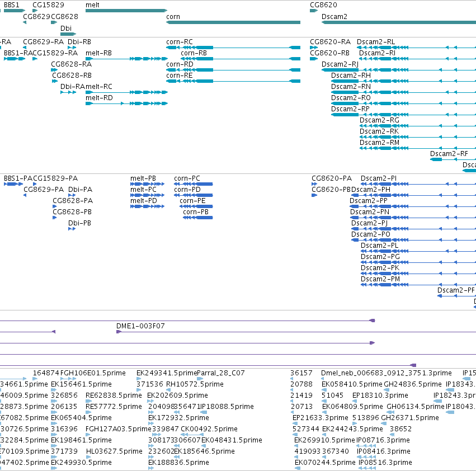Click protein Dscam2-PF label
476x471 pixels.
pyautogui.click(x=456, y=290)
